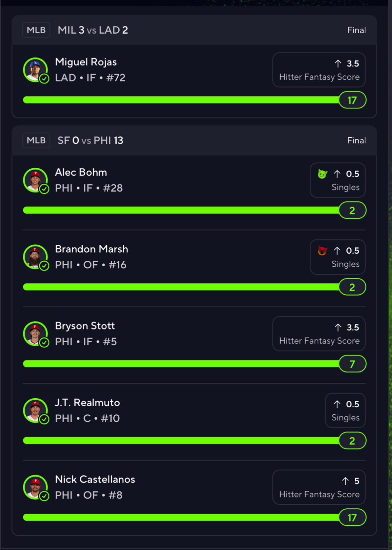Screen dimensions: 392x550
Task: Open Nick Castellanos Hitter Fantasy Score box
Action: (x=319, y=487)
